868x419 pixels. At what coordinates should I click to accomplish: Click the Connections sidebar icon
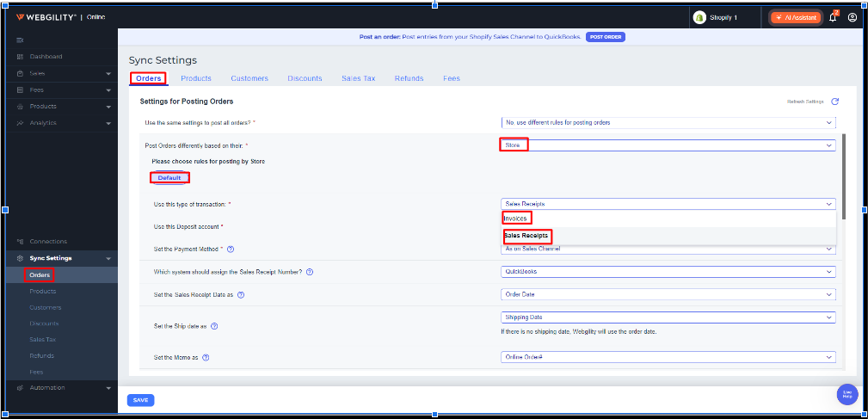coord(20,241)
